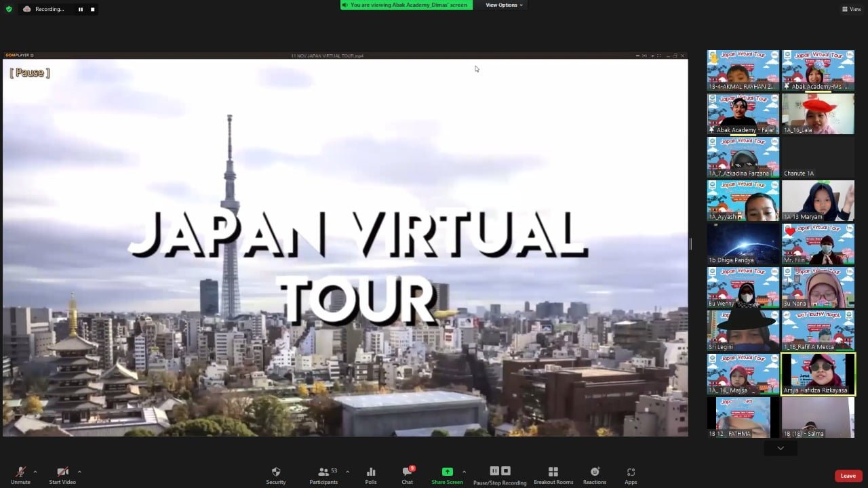868x488 pixels.
Task: Open the Chat window
Action: [407, 474]
